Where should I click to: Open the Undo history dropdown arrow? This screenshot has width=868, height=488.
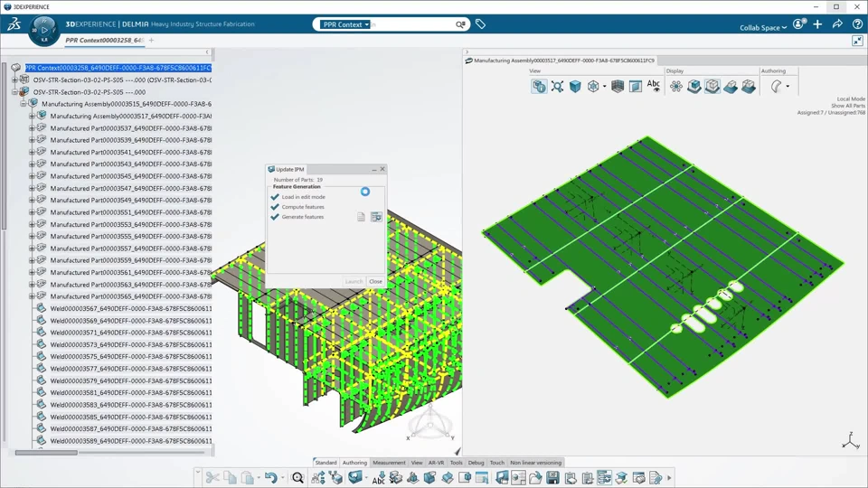[x=282, y=477]
